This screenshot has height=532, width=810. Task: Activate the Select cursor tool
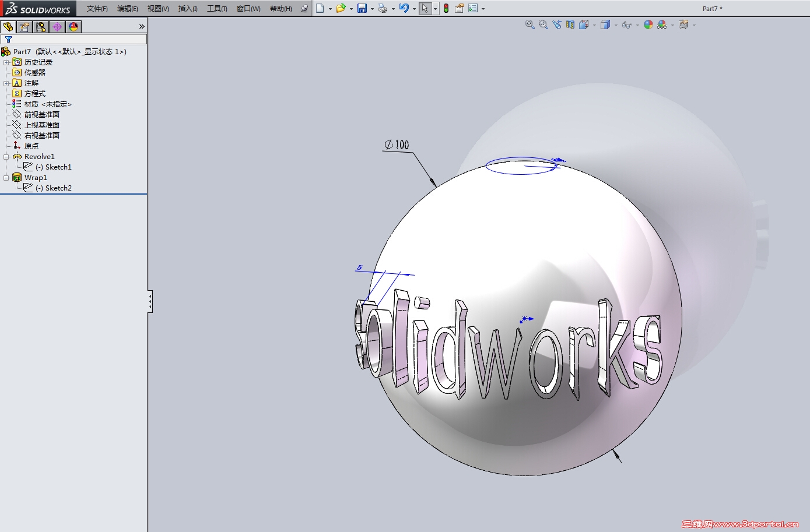point(425,8)
